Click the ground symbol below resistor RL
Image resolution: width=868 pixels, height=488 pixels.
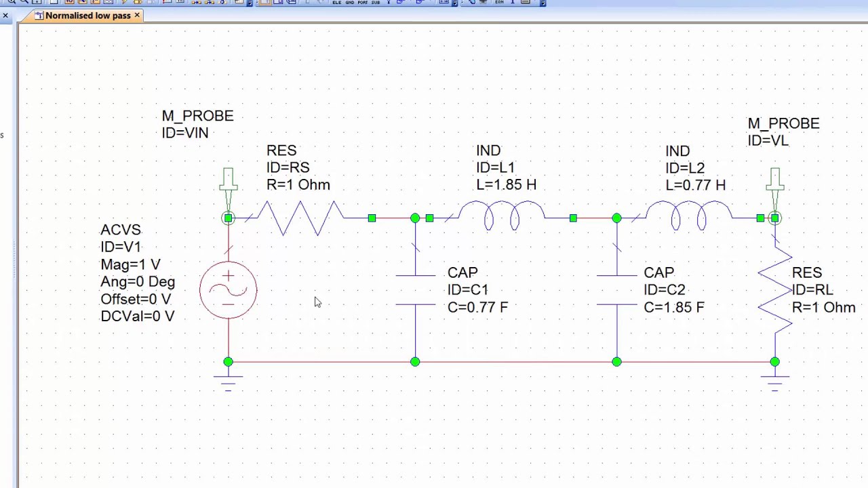(775, 384)
